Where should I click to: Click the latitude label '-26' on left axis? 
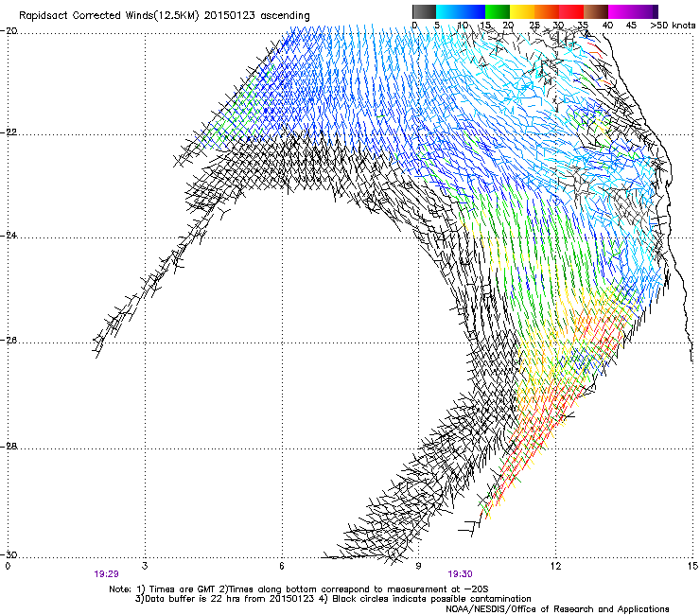(9, 341)
